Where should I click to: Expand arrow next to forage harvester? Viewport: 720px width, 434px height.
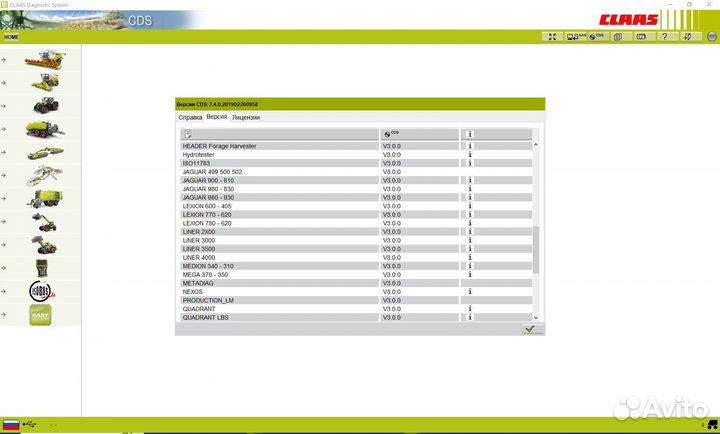(4, 83)
